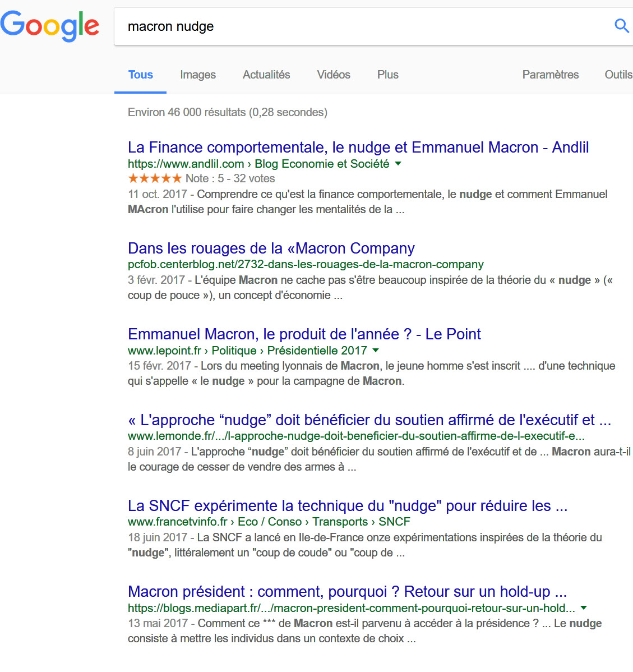Open the Outils options

click(618, 75)
